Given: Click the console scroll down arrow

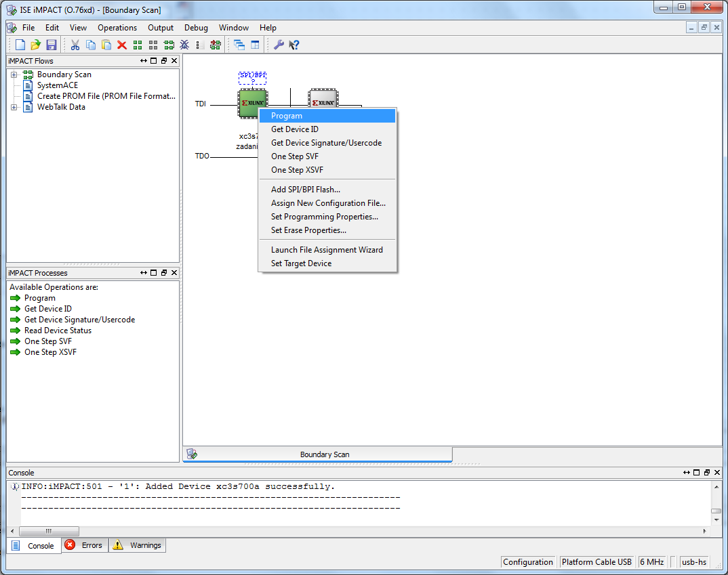Looking at the screenshot, I should click(716, 520).
